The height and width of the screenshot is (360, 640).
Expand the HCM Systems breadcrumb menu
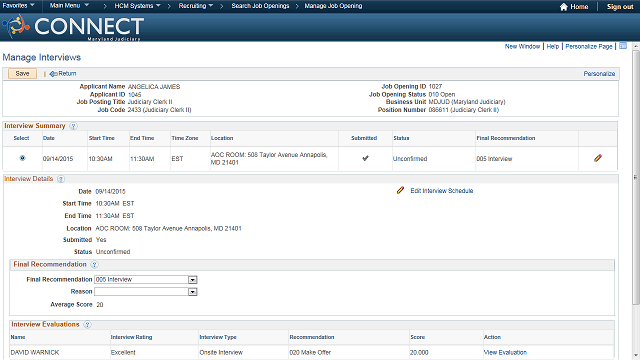[x=138, y=6]
